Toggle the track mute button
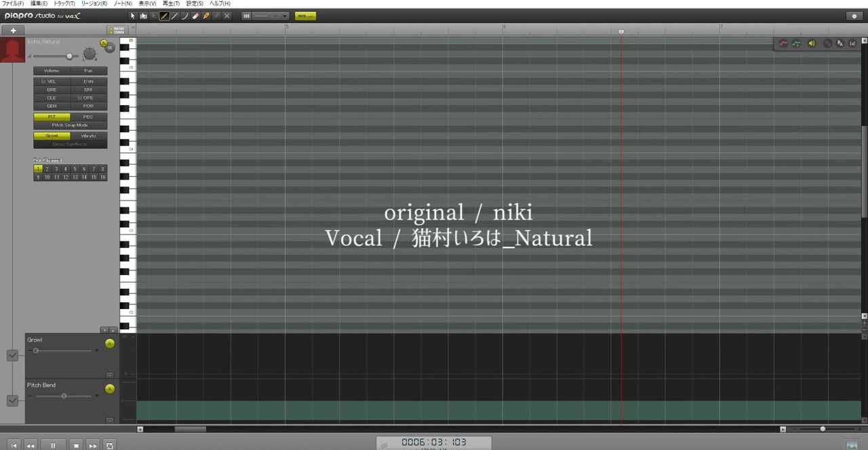 tap(110, 47)
